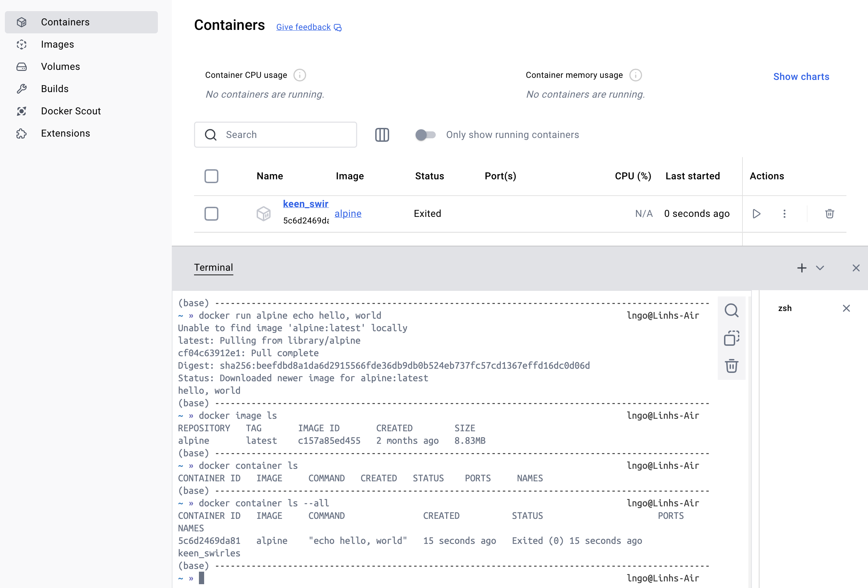Click the terminal search magnifier icon
This screenshot has width=868, height=588.
point(731,311)
